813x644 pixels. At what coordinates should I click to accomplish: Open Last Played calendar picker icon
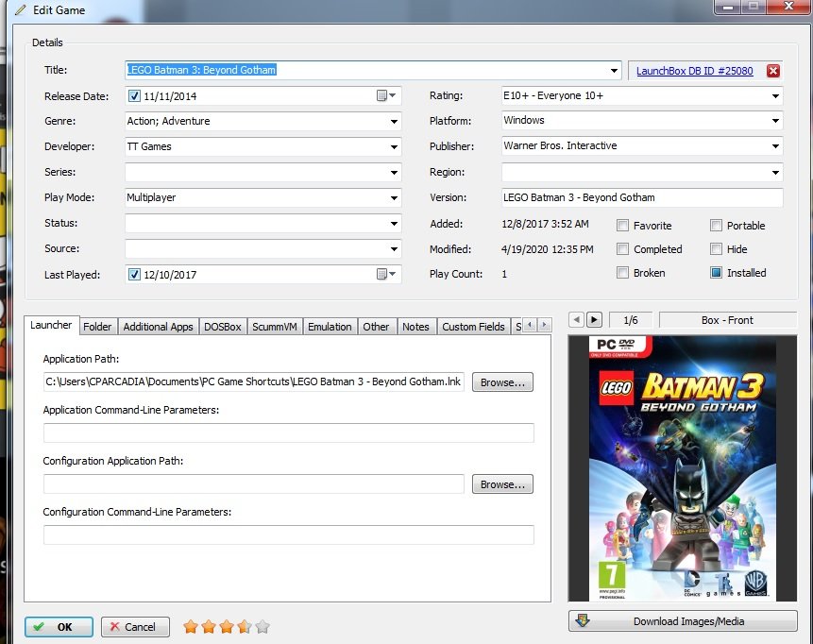click(x=386, y=274)
